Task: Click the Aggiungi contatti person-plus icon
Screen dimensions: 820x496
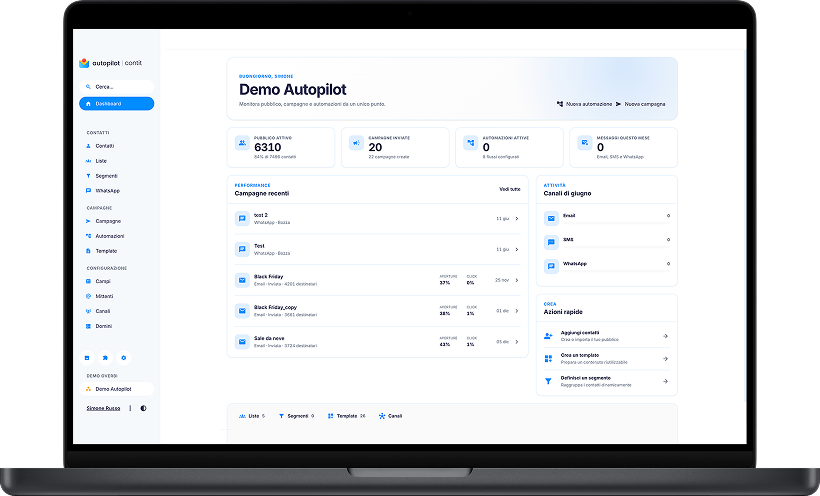Action: 548,336
